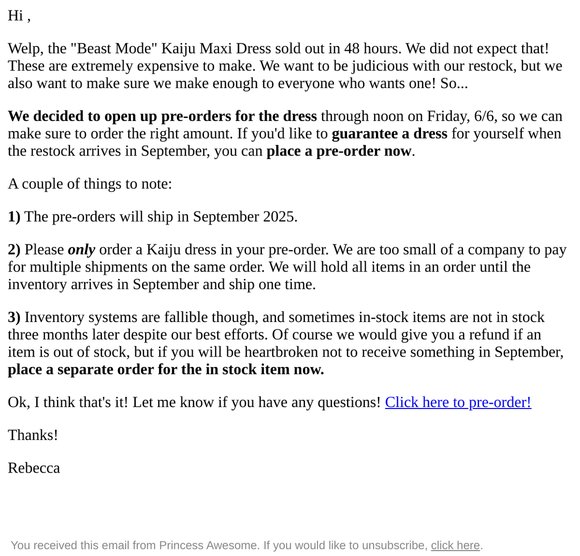Click the "Ok, I think that's it!" sentence
The height and width of the screenshot is (556, 580).
click(x=68, y=402)
